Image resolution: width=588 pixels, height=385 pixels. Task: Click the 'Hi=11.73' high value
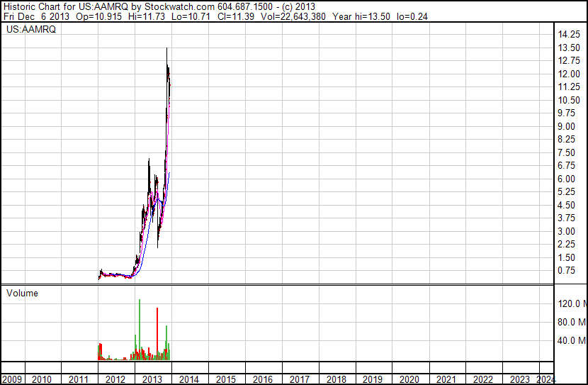(147, 16)
